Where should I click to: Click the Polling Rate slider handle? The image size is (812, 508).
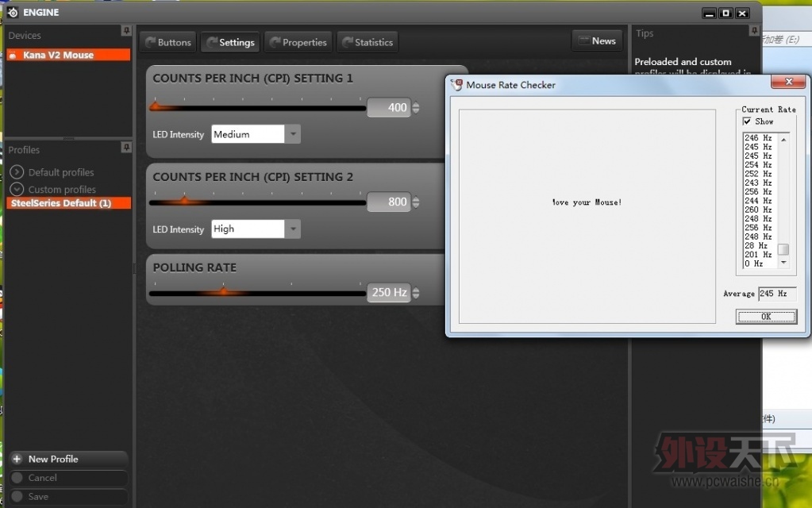[223, 291]
